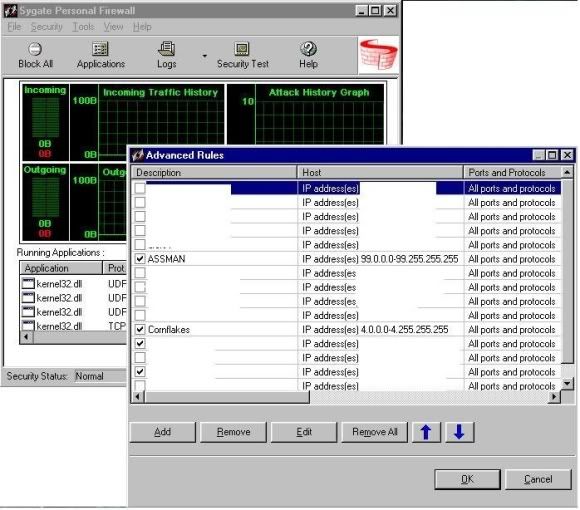Screen dimensions: 580x510
Task: Expand the Logs dropdown arrow
Action: (204, 56)
